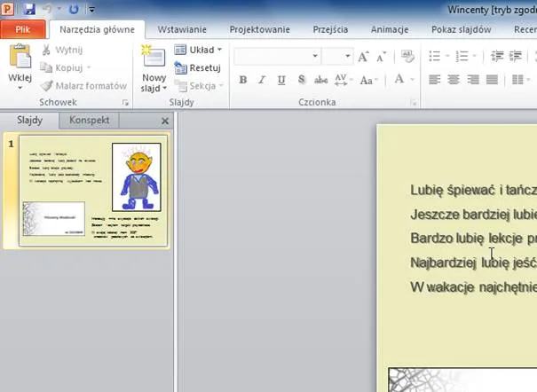This screenshot has width=537, height=392.
Task: Click the text line 'Lubię śpiewać i tańcz'
Action: point(474,190)
